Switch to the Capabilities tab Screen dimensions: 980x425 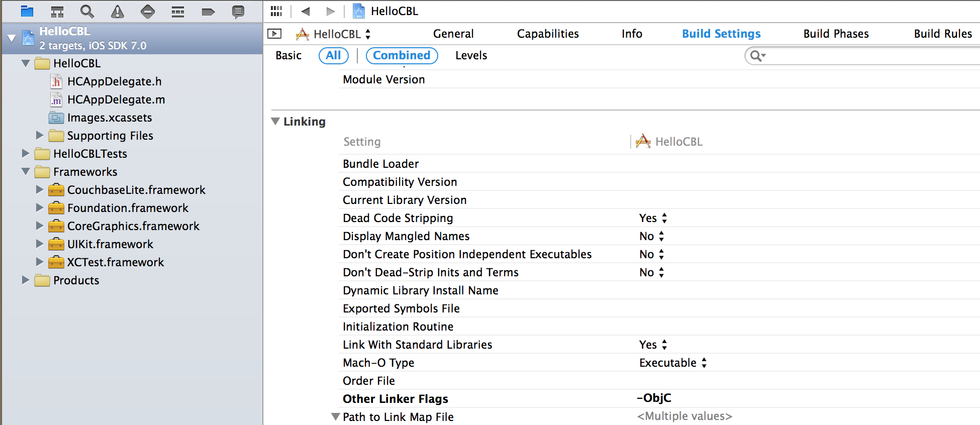pos(548,34)
